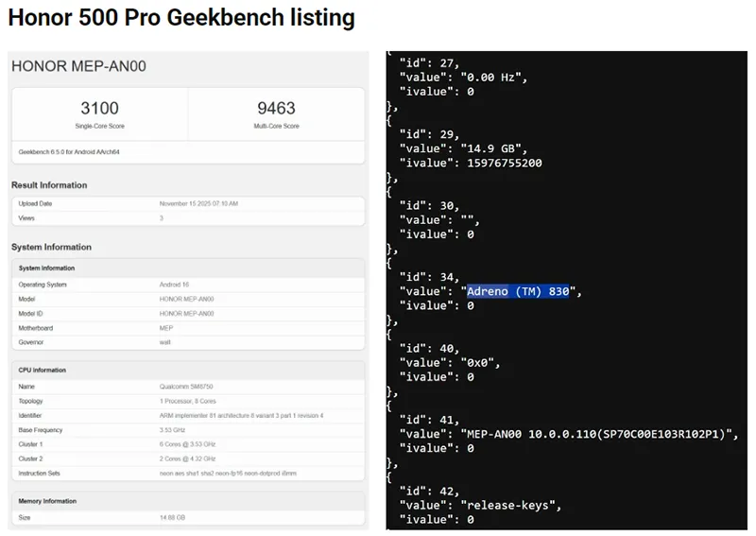The image size is (756, 536).
Task: Select the Android 16 operating system value
Action: click(175, 284)
